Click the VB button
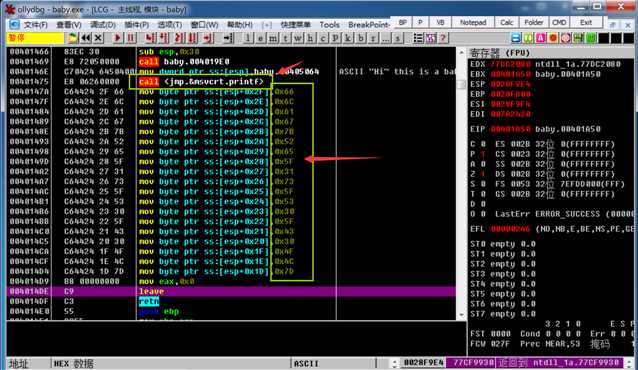 click(x=440, y=23)
